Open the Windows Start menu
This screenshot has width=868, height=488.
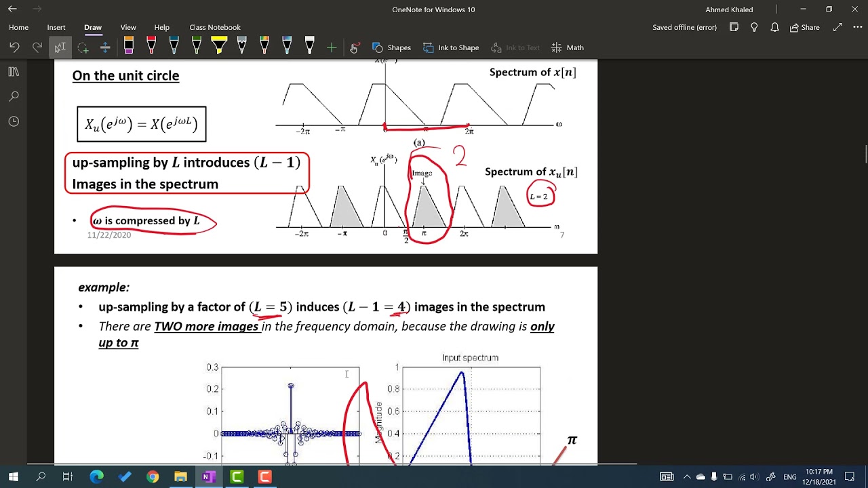coord(13,477)
